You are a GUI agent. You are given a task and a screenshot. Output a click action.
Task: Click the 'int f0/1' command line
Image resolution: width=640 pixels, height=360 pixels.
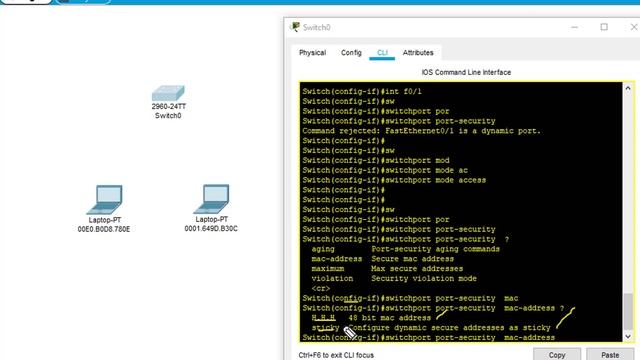click(x=362, y=91)
